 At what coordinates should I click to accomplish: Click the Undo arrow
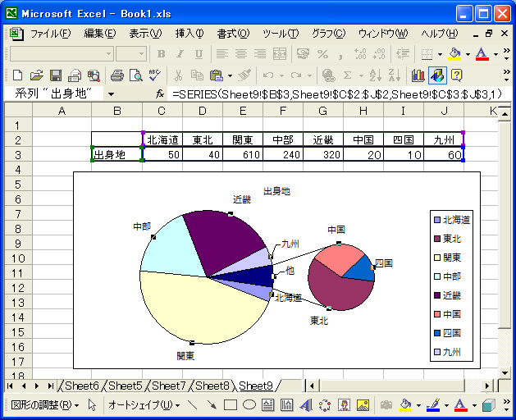point(268,75)
